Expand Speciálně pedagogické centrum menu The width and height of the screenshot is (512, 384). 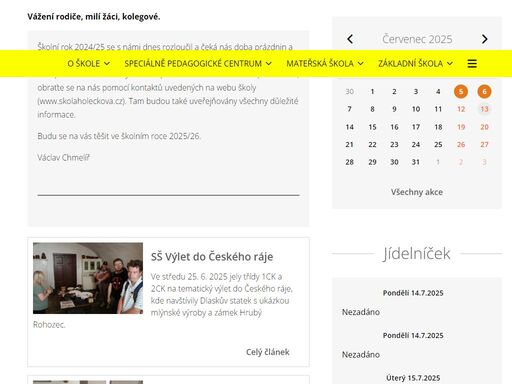198,63
